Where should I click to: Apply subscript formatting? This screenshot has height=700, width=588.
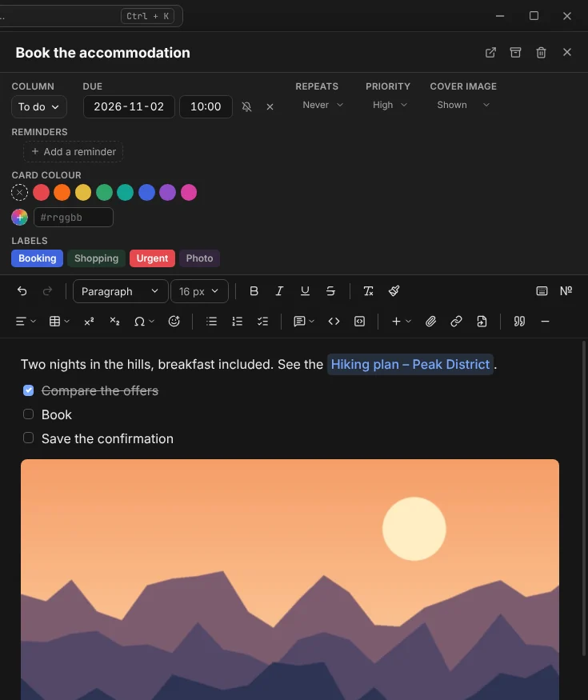pyautogui.click(x=114, y=322)
